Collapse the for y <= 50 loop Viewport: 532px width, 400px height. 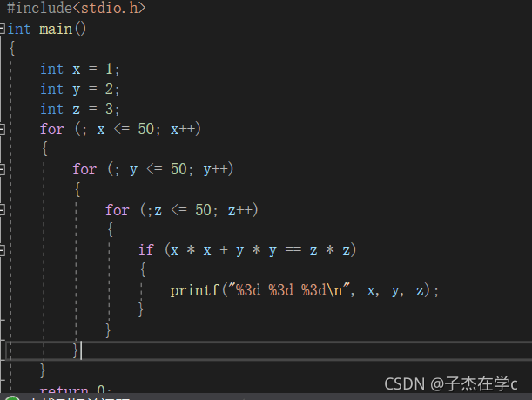pos(2,169)
